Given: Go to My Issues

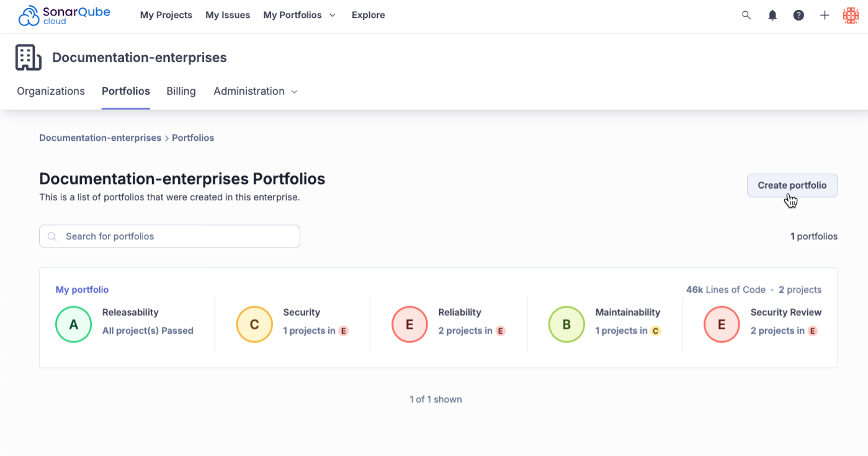Looking at the screenshot, I should click(x=228, y=16).
